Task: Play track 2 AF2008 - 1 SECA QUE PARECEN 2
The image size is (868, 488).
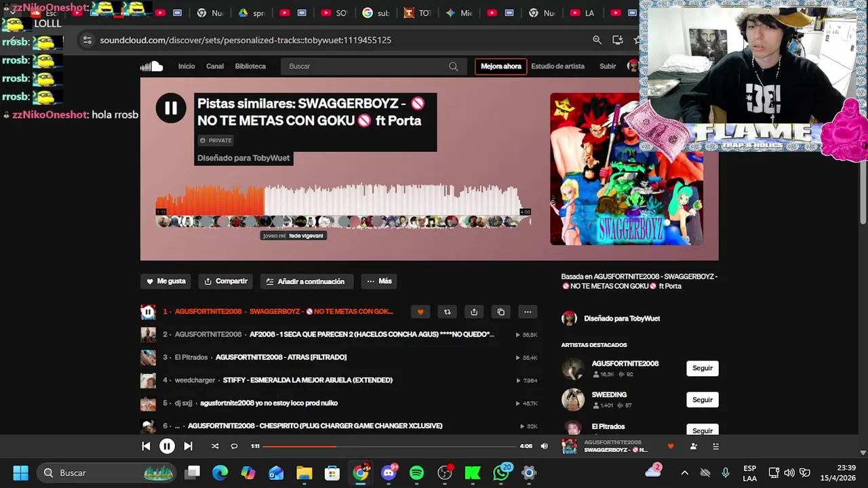Action: [x=372, y=334]
